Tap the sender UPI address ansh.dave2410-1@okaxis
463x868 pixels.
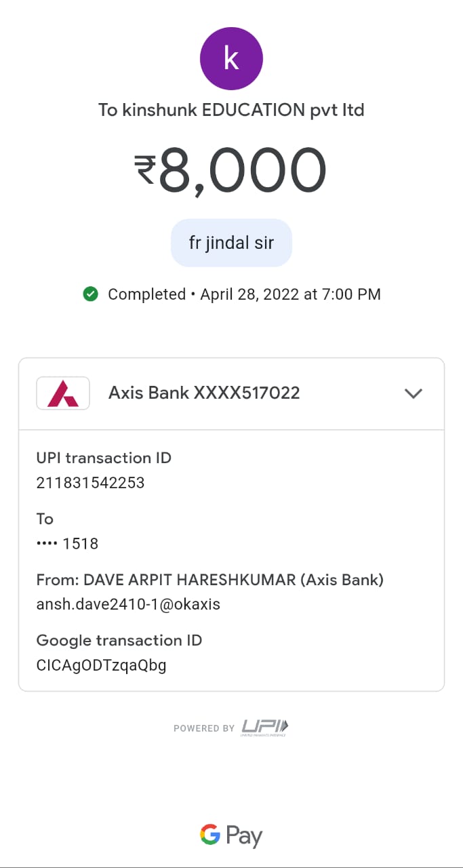128,604
